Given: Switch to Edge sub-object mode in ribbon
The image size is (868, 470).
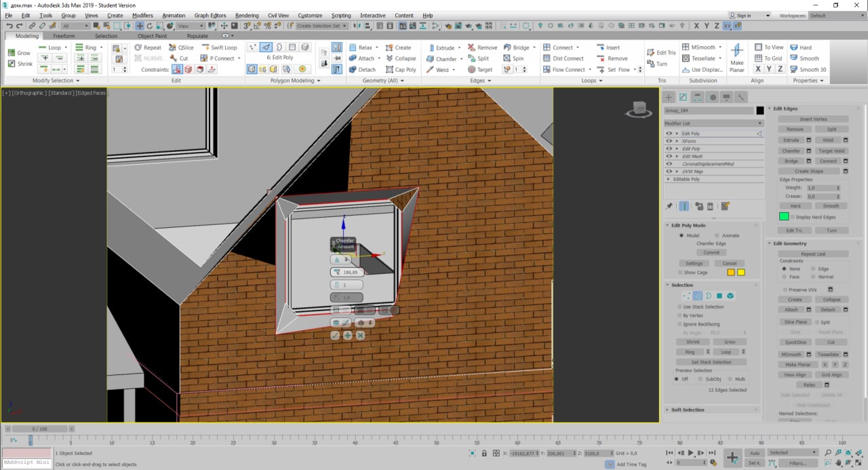Looking at the screenshot, I should click(266, 47).
